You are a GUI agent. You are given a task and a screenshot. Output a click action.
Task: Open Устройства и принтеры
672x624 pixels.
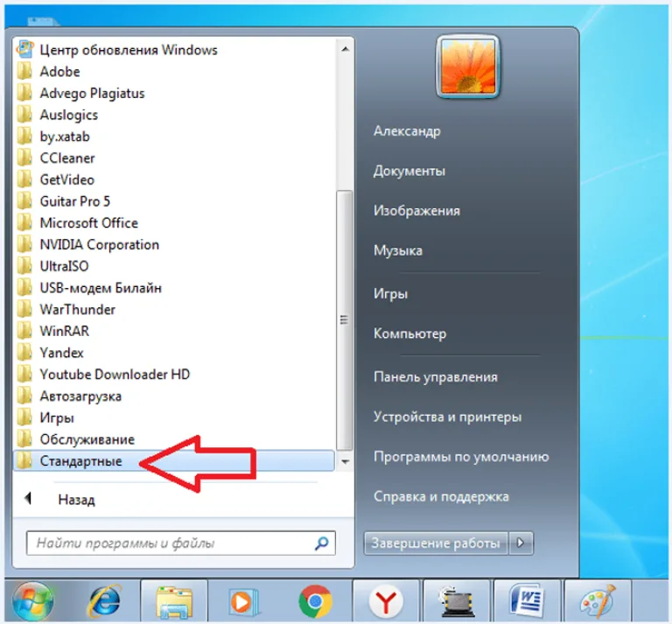[x=447, y=417]
